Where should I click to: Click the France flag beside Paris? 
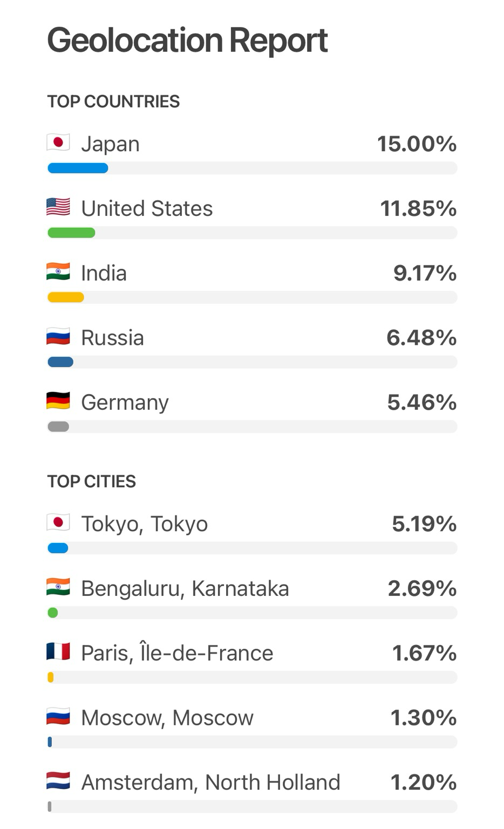[x=58, y=653]
